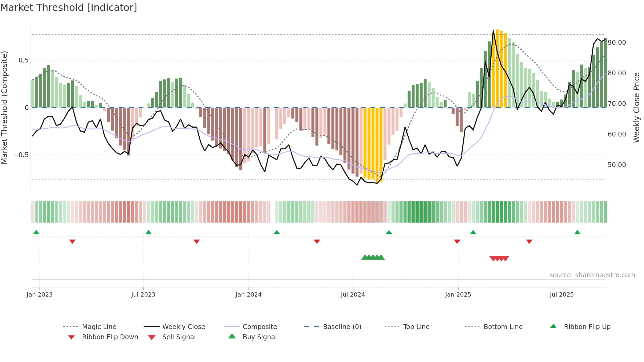644x362 pixels.
Task: Toggle the Buy Signal legend entry
Action: 252,337
